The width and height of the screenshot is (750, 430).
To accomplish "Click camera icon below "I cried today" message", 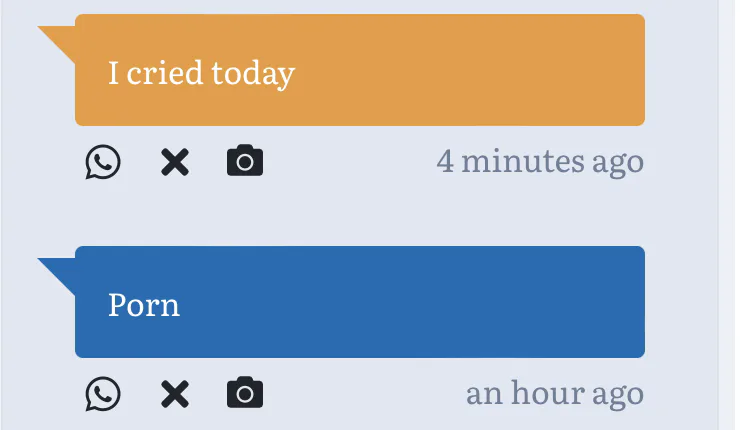I will coord(245,161).
